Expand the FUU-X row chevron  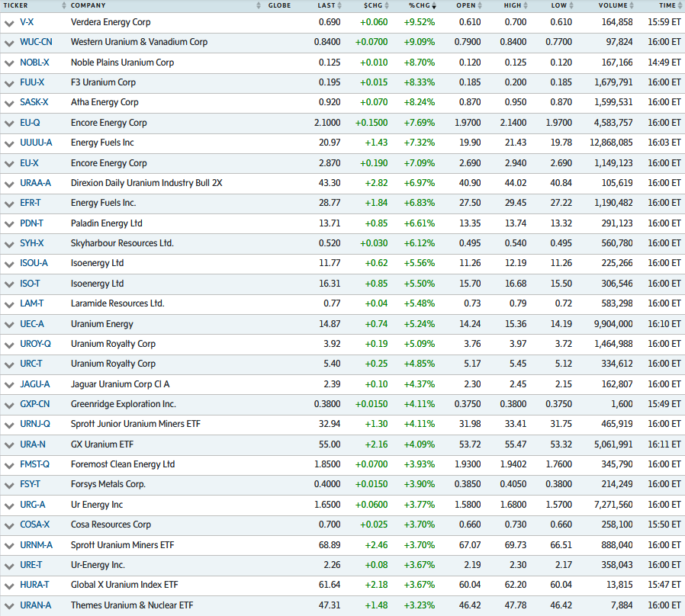9,83
